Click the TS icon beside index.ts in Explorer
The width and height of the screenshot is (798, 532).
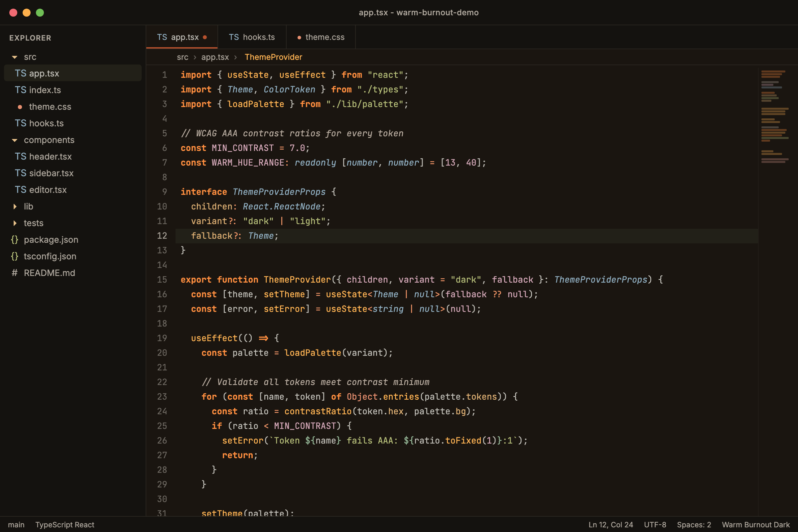(21, 90)
